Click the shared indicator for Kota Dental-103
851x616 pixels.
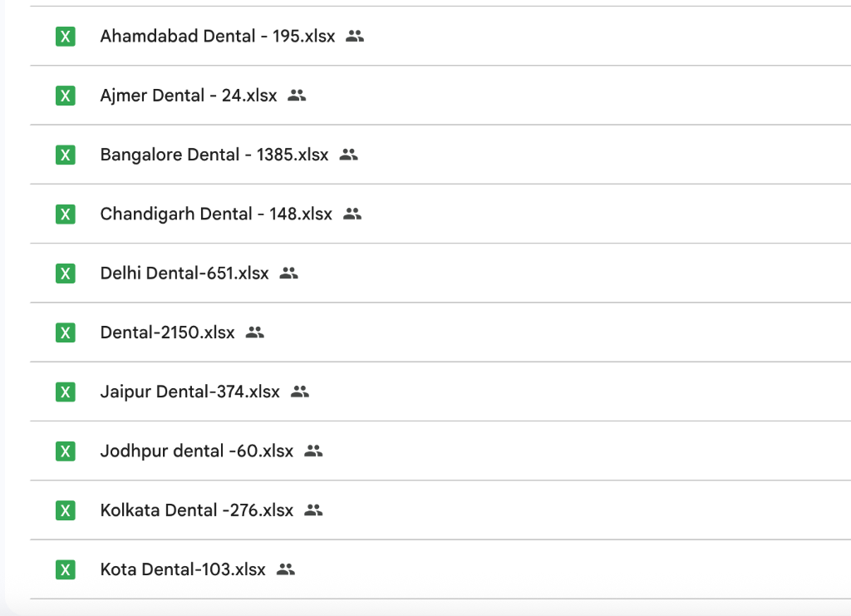point(287,569)
